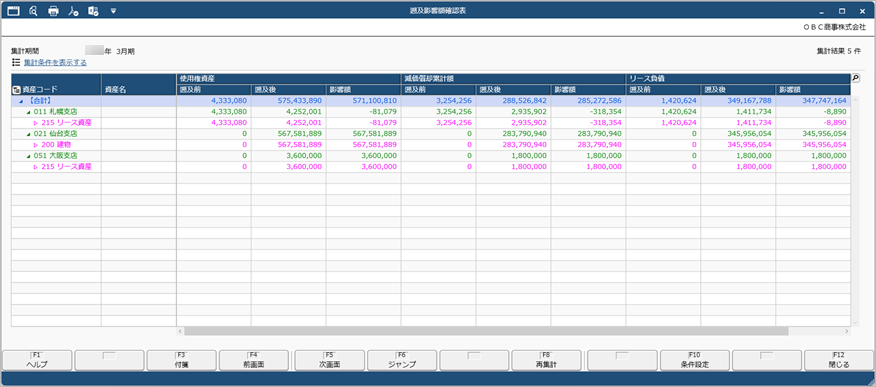This screenshot has height=387, width=876.
Task: Select total cell 288,526,842
Action: click(513, 101)
